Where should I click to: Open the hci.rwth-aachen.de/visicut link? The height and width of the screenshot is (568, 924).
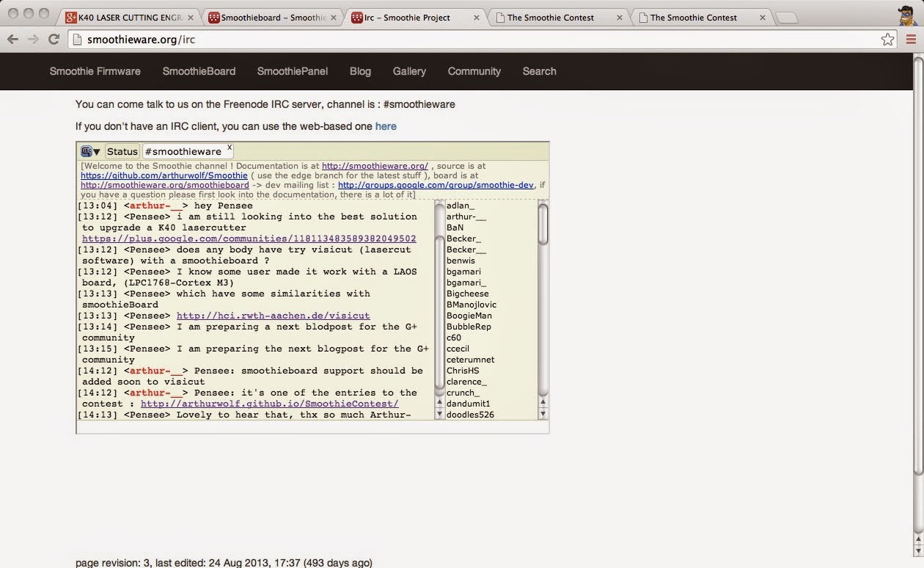pos(273,316)
